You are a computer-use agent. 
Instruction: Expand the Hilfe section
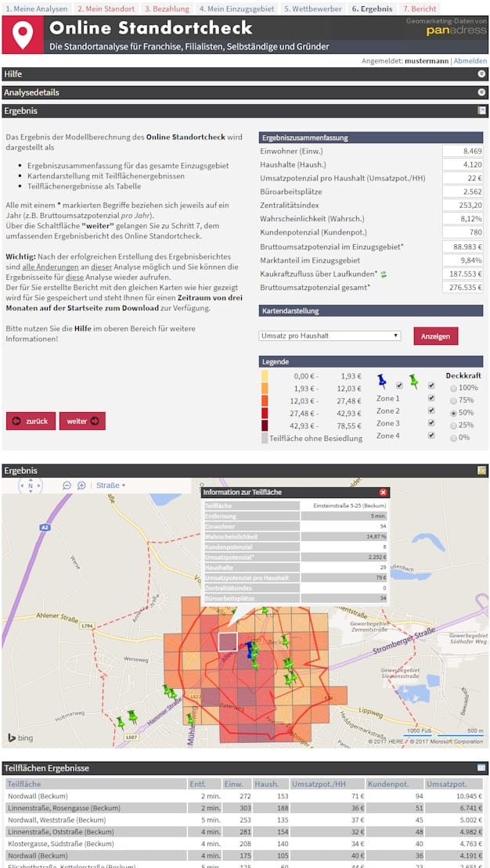coord(481,74)
